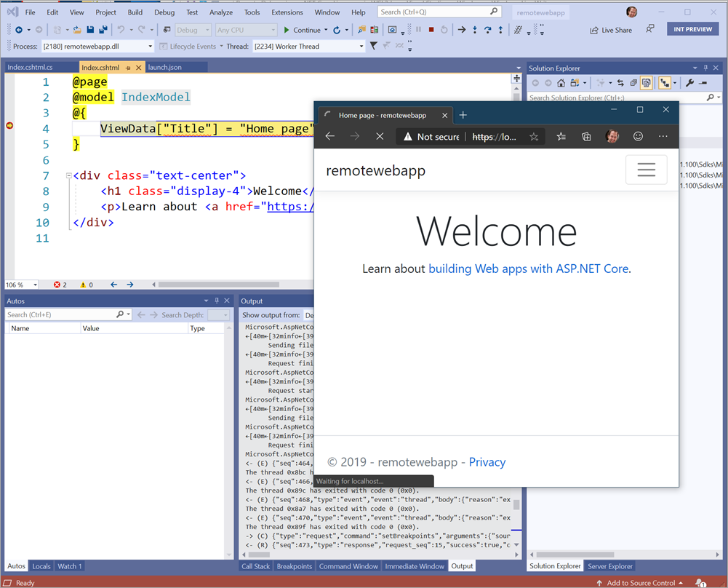Open Live Share from the toolbar

[611, 30]
